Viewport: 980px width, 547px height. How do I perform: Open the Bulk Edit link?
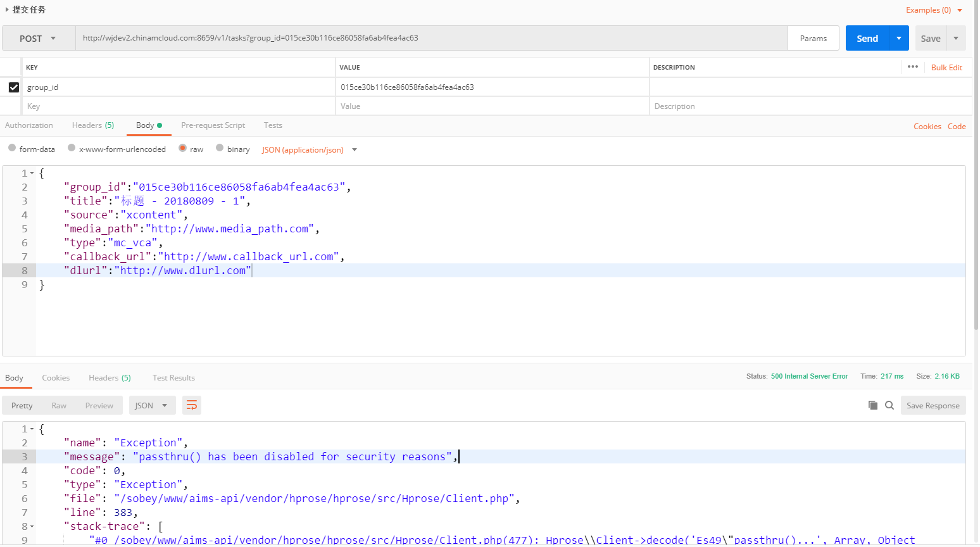(x=946, y=68)
